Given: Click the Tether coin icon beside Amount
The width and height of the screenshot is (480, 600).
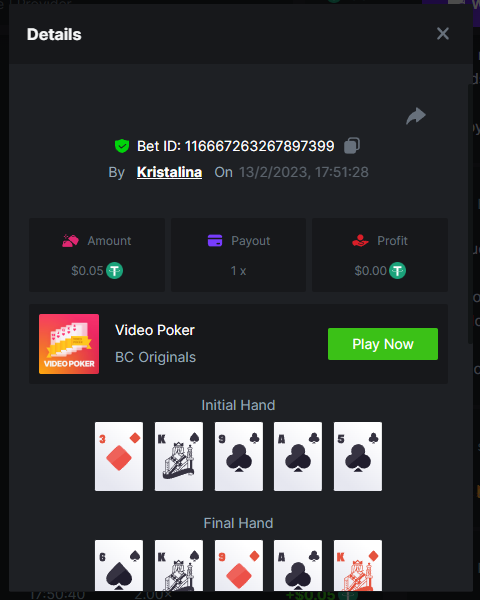Looking at the screenshot, I should [x=114, y=271].
